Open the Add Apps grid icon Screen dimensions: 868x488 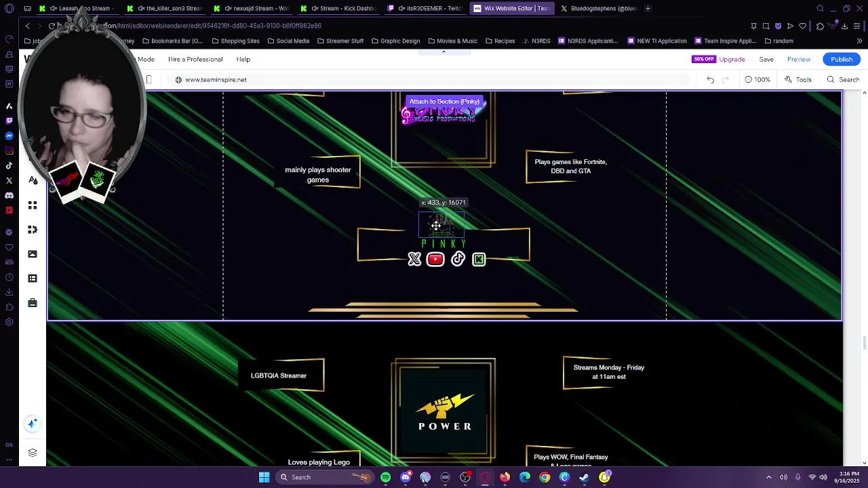33,205
